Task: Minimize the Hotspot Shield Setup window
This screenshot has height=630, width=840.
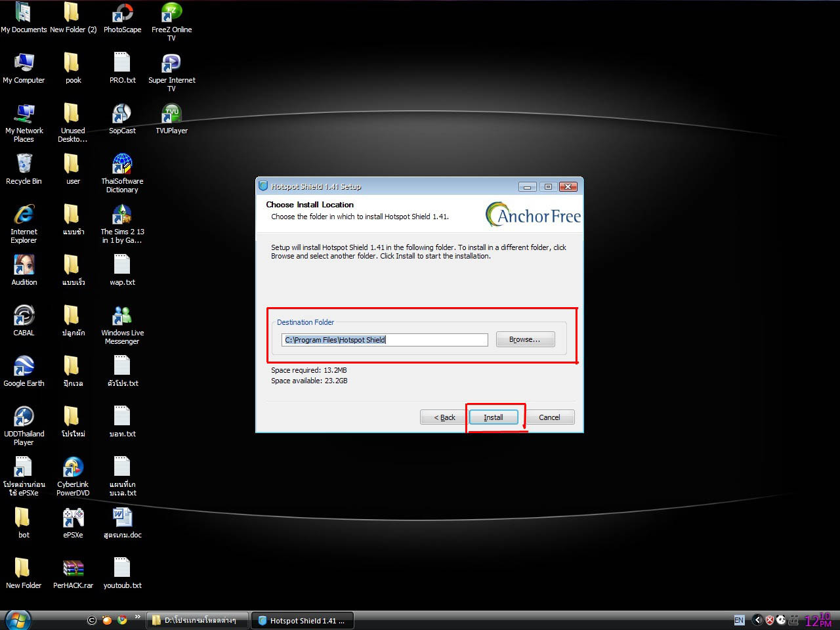Action: coord(527,187)
